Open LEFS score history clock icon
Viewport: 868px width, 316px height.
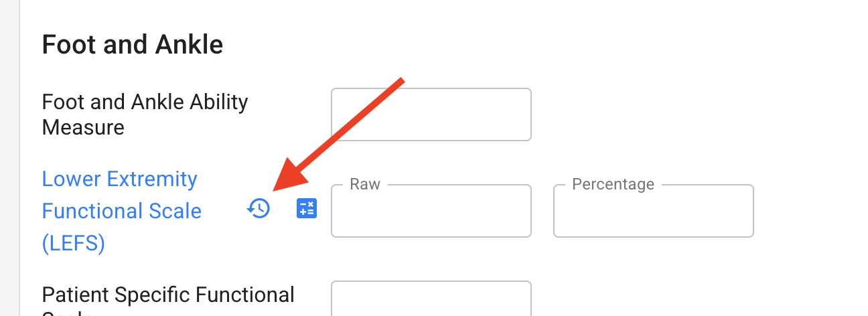point(259,209)
